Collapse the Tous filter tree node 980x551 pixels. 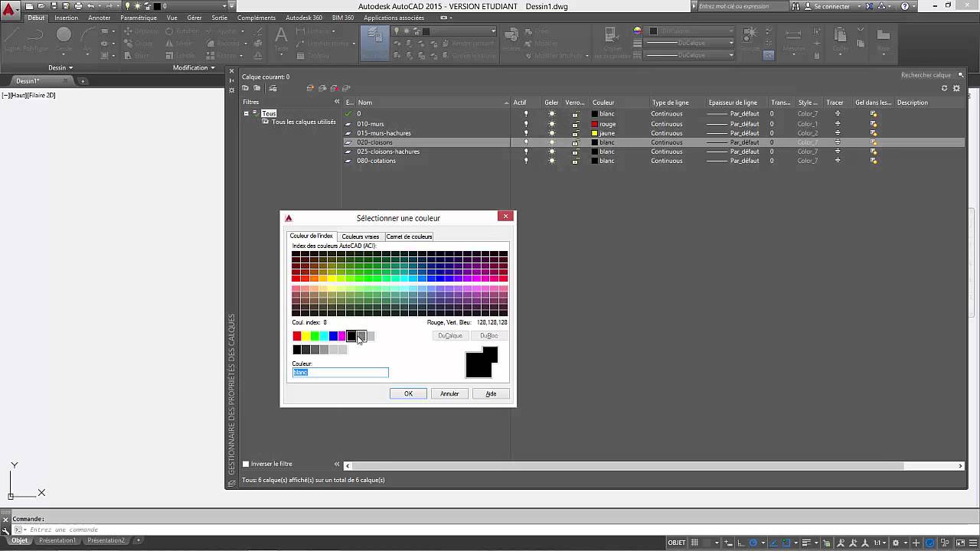(x=246, y=113)
